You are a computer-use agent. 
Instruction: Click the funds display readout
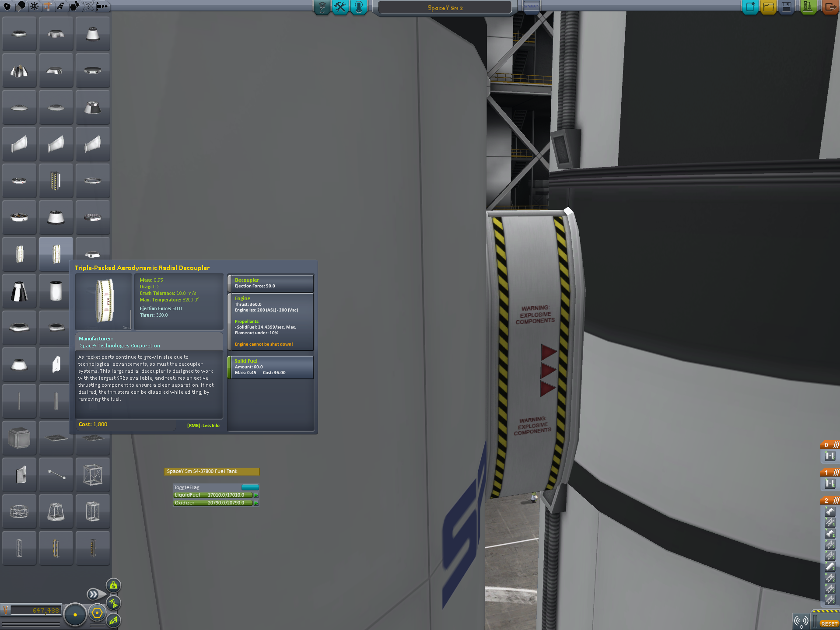pyautogui.click(x=35, y=610)
